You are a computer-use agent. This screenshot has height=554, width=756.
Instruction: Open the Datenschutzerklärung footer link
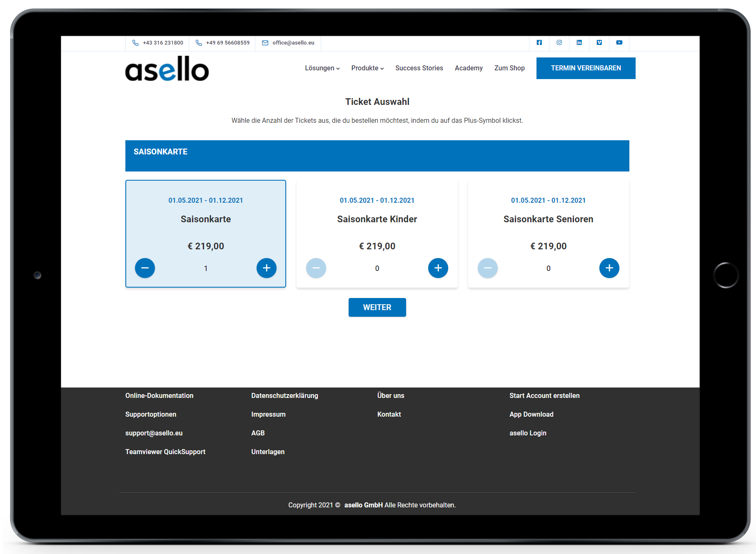(x=284, y=395)
